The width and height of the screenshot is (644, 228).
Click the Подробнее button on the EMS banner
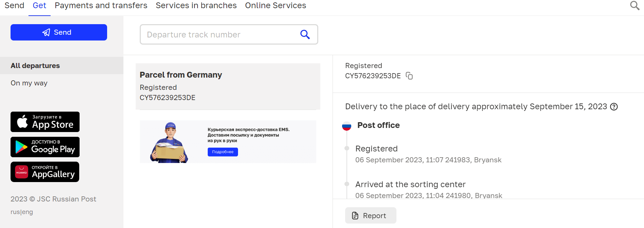pos(223,152)
